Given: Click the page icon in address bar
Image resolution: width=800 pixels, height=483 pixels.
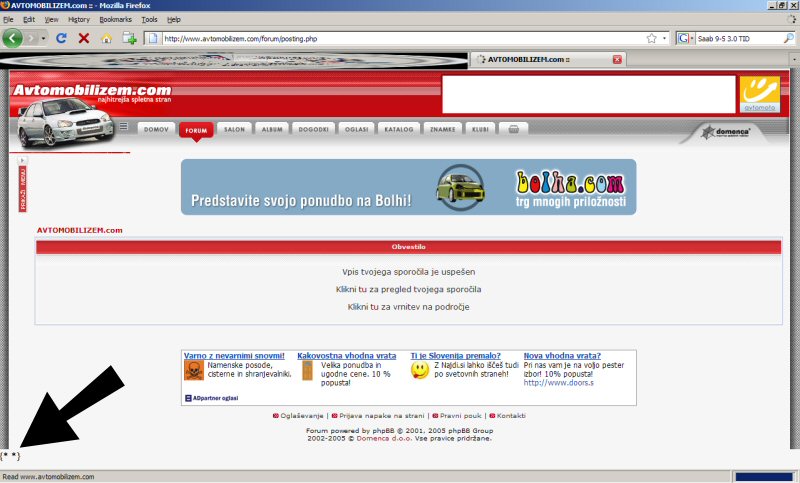Looking at the screenshot, I should tap(153, 38).
